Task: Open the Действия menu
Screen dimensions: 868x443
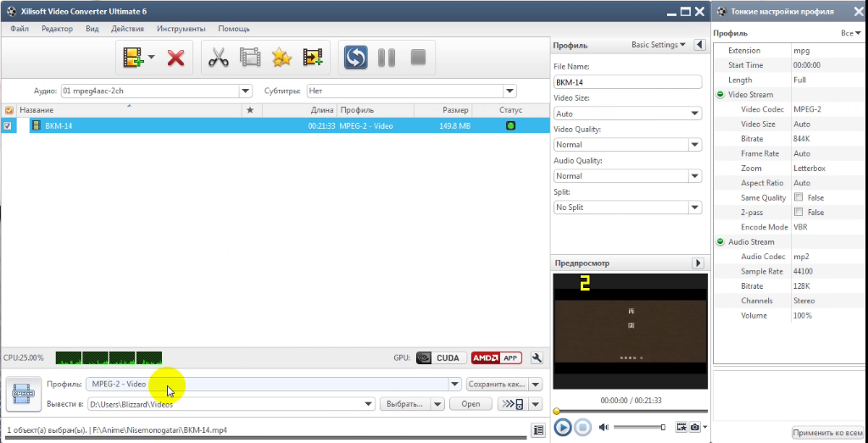Action: tap(127, 29)
